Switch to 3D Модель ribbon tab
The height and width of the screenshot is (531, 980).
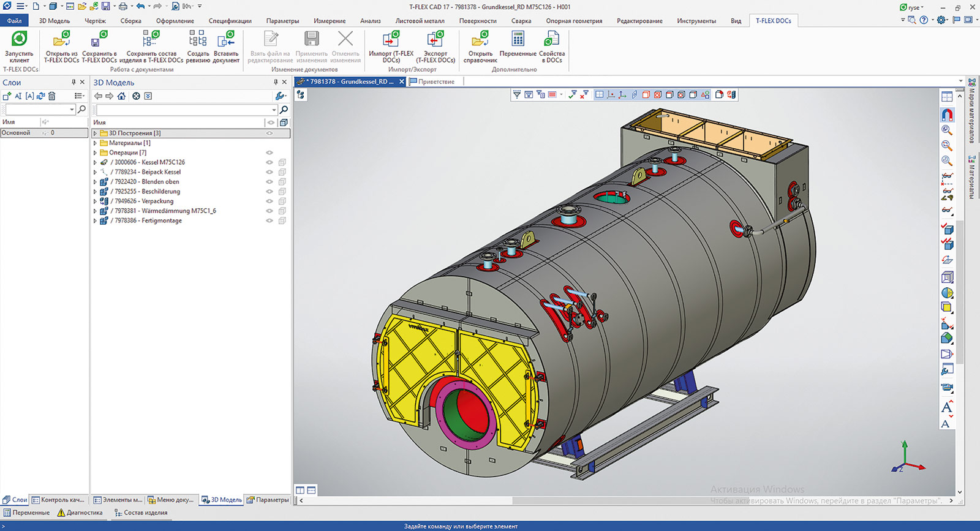[x=55, y=21]
